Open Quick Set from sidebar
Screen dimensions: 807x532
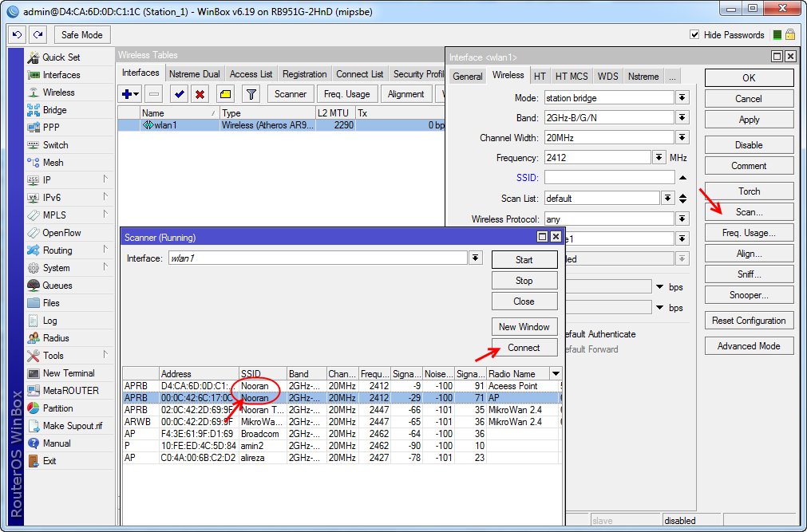61,57
